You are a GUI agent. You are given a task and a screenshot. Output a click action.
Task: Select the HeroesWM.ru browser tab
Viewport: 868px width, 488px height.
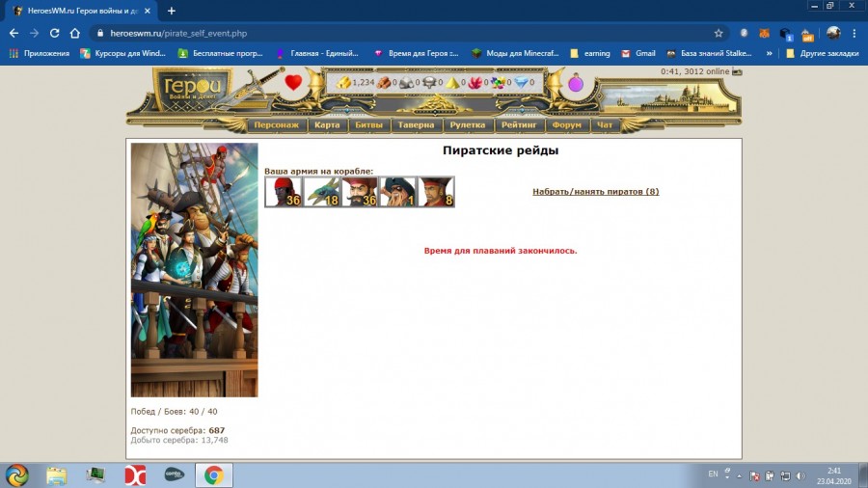pos(82,11)
